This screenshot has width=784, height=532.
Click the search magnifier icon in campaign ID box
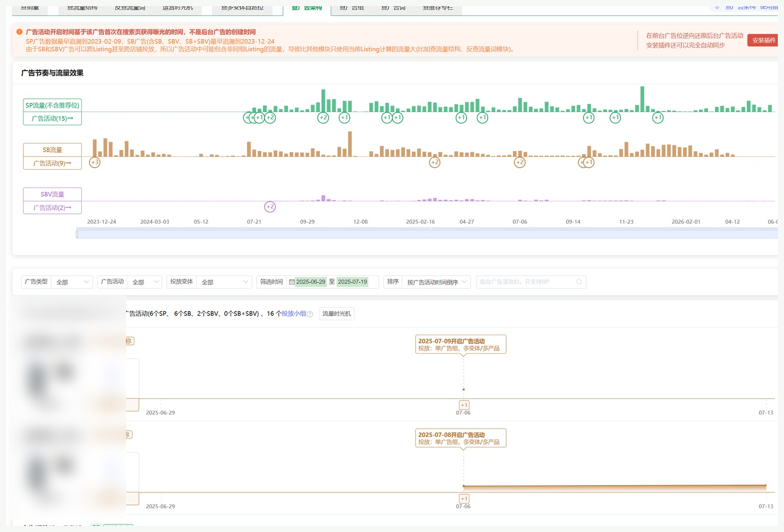coord(579,282)
